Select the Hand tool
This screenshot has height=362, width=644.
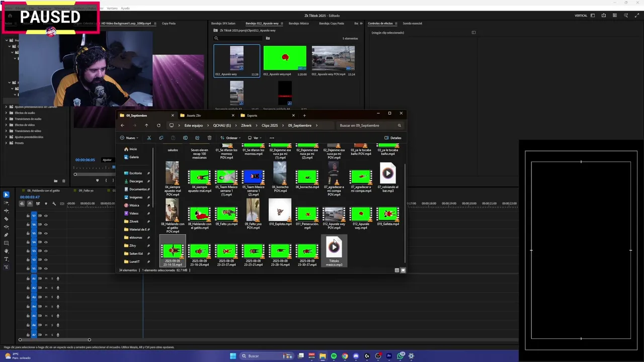coord(7,251)
